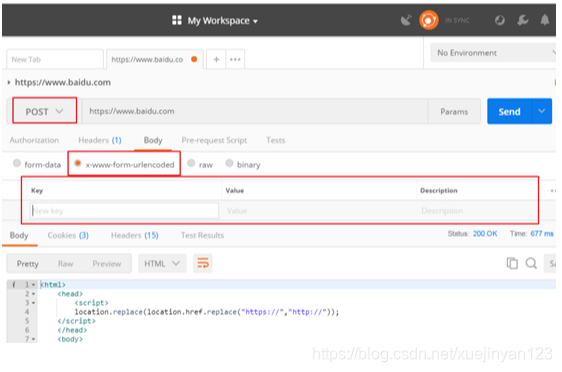Click the Key column header
Image resolution: width=562 pixels, height=372 pixels.
click(x=37, y=190)
